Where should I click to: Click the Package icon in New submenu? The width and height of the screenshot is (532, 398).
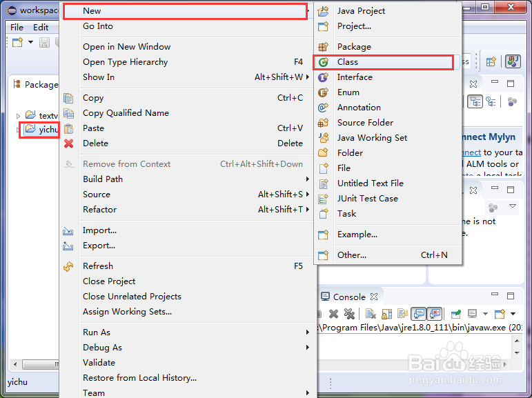click(323, 47)
